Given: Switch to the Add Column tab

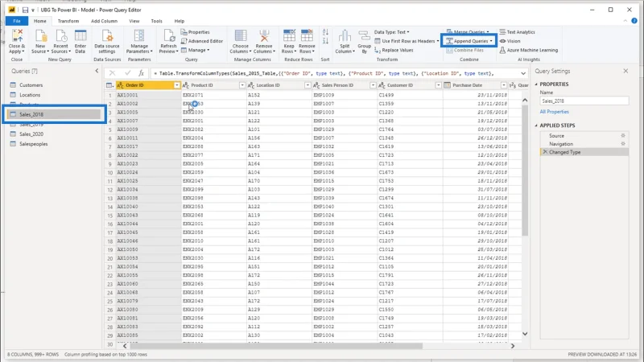Looking at the screenshot, I should [x=104, y=21].
